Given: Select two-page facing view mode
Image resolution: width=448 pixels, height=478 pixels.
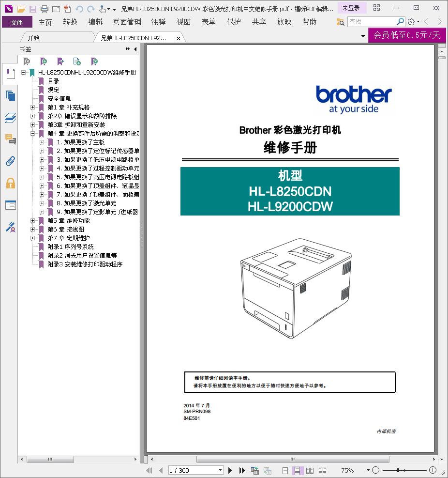Looking at the screenshot, I should coord(310,471).
